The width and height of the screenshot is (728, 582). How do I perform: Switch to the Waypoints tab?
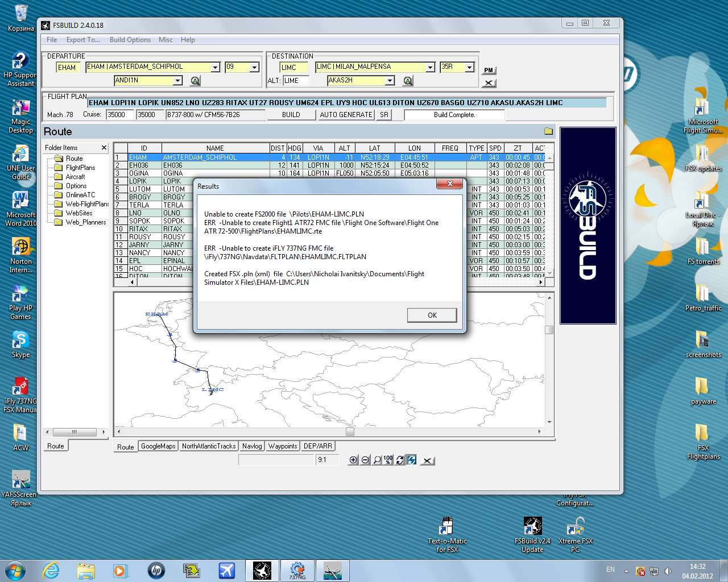coord(283,446)
